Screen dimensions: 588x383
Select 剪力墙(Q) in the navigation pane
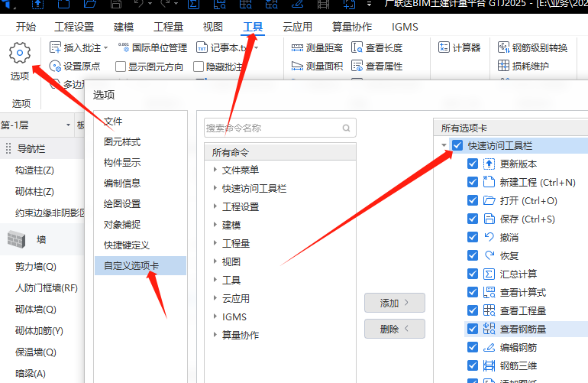pyautogui.click(x=36, y=267)
